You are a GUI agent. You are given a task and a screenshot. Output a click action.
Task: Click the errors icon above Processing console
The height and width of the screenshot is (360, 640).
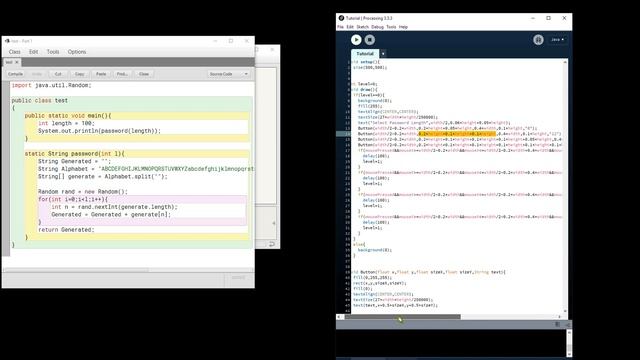tap(567, 324)
